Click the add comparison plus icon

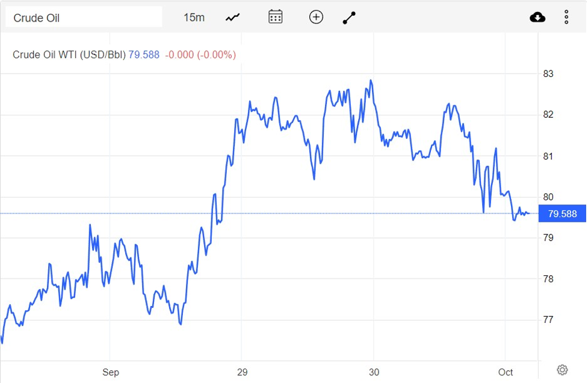click(x=316, y=17)
